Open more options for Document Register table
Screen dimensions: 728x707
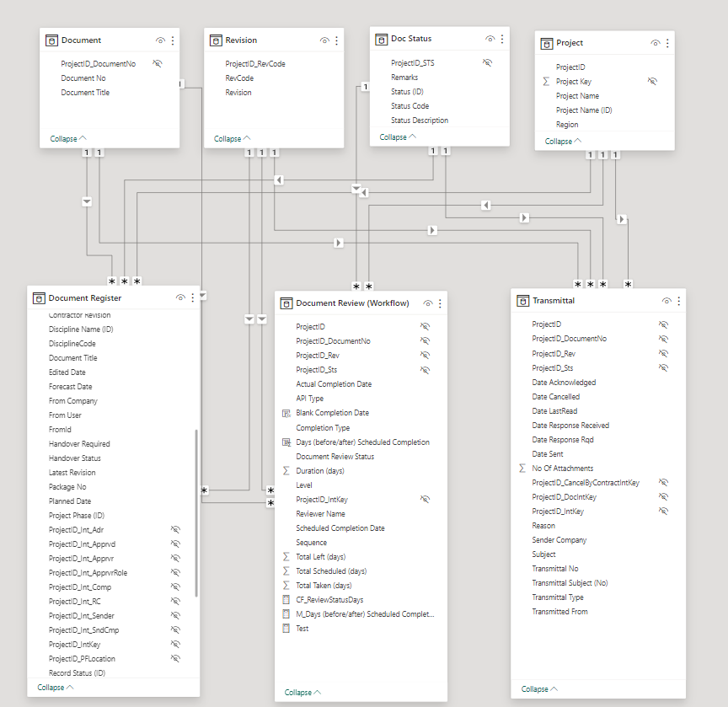point(193,297)
